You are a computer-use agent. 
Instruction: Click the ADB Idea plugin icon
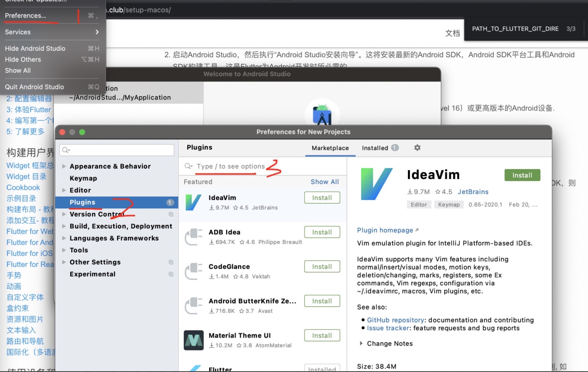pyautogui.click(x=194, y=237)
